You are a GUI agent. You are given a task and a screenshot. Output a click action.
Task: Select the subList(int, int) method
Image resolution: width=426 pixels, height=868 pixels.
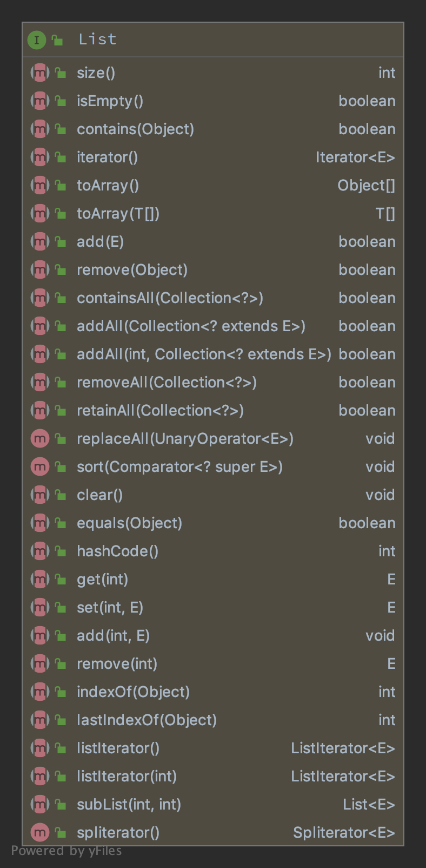pos(129,804)
